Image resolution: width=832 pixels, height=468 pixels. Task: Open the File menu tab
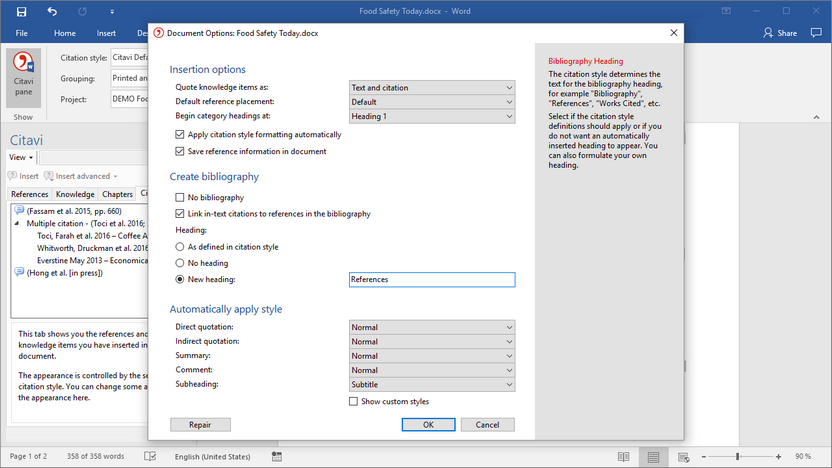click(22, 33)
